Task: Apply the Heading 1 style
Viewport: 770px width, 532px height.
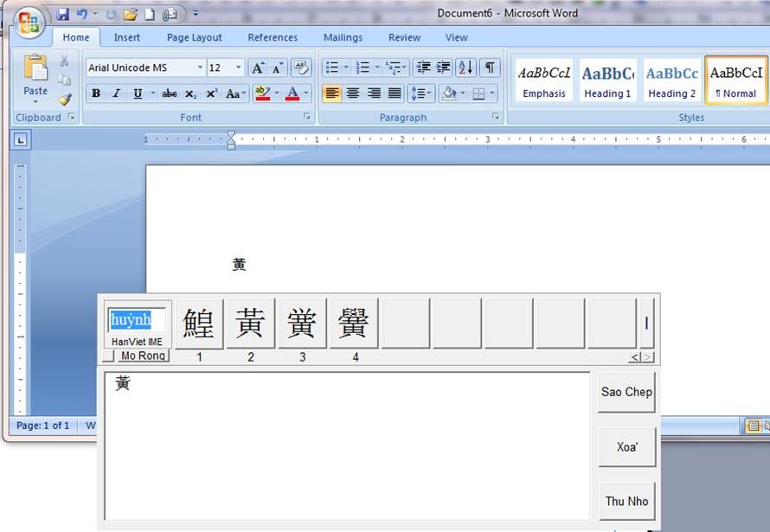Action: [607, 80]
